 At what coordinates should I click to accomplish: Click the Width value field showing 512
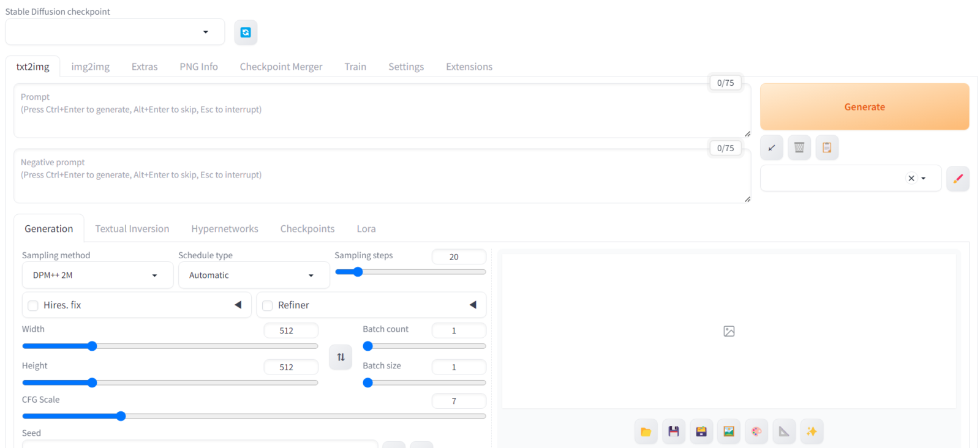291,330
